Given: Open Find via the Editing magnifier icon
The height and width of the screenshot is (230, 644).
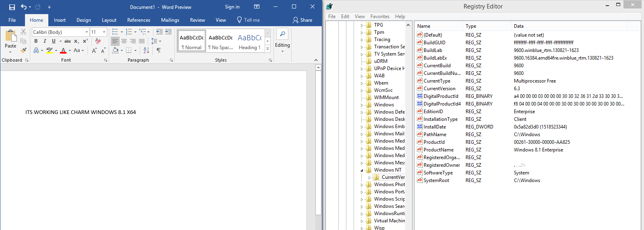Looking at the screenshot, I should [282, 34].
